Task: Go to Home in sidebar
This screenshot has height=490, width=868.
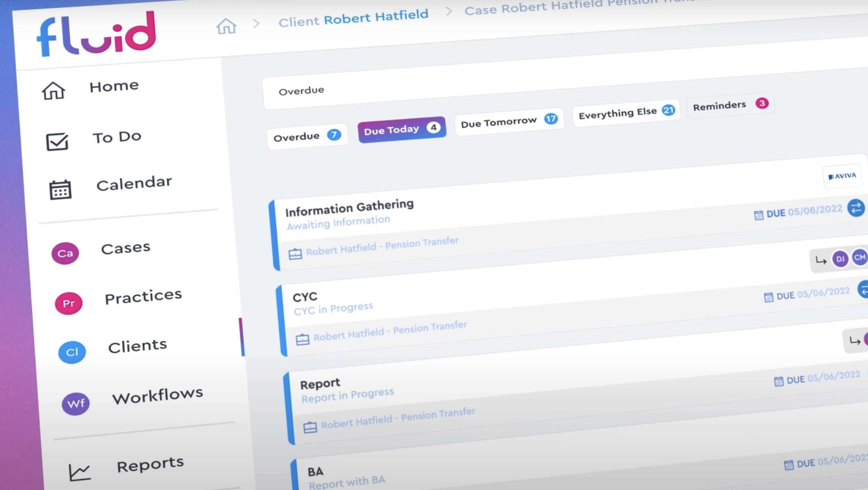Action: coord(114,86)
